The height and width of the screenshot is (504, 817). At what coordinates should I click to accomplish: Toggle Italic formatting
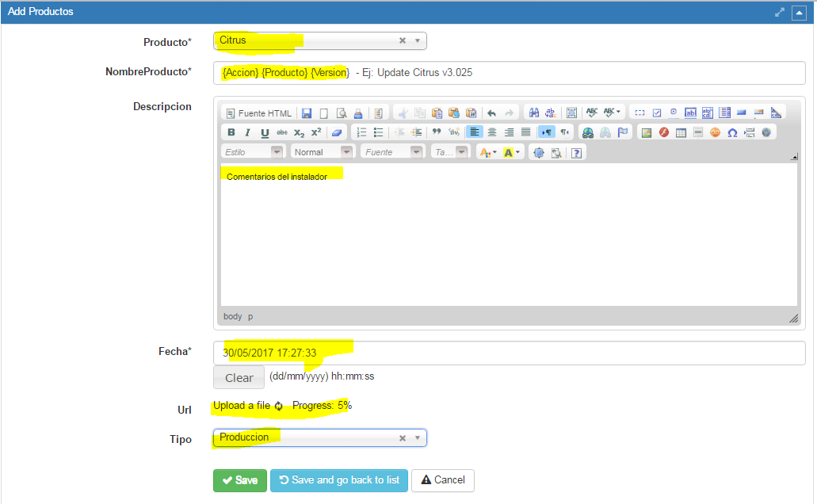point(248,132)
